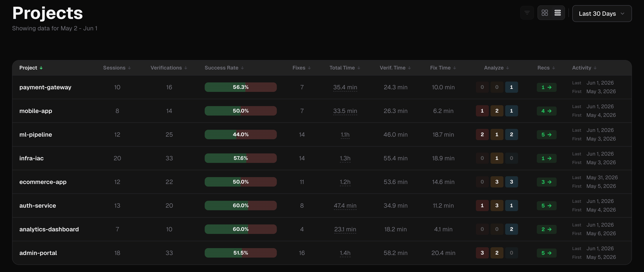Click admin-portal blue analyze badge
This screenshot has width=644, height=272.
511,253
